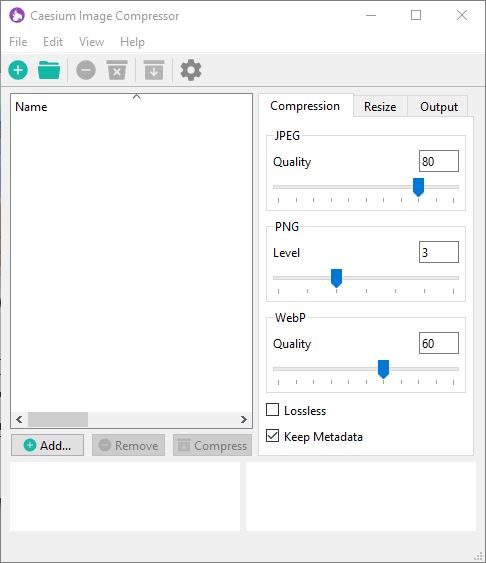The image size is (486, 563).
Task: Click the Caesium app logo icon
Action: tap(17, 15)
